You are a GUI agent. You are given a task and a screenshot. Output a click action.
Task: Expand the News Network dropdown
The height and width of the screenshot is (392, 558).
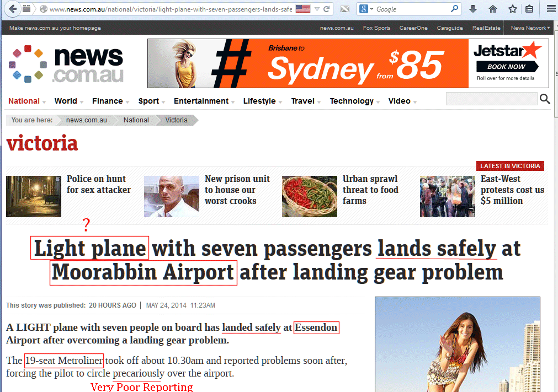pyautogui.click(x=530, y=28)
